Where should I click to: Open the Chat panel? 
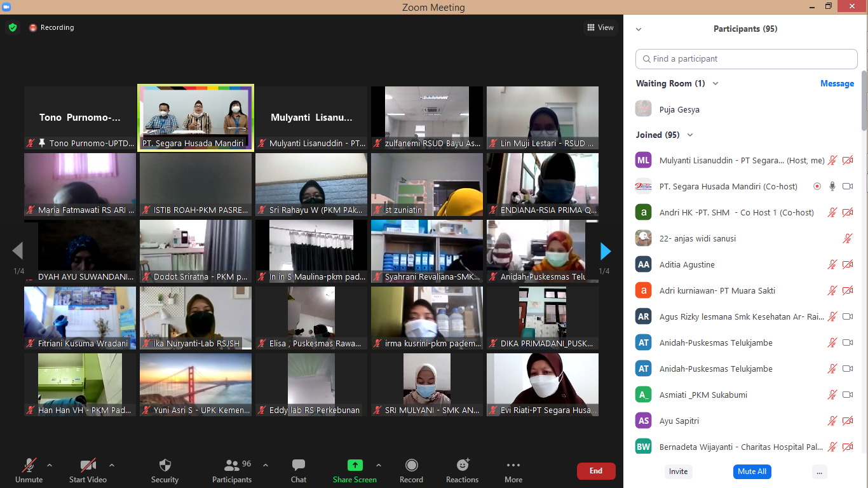[x=299, y=470]
